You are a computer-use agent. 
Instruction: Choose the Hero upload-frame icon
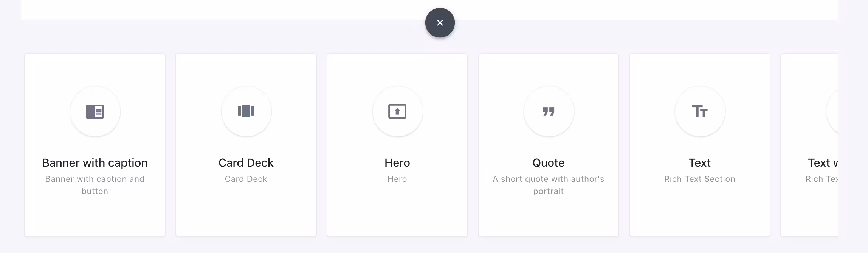[397, 111]
